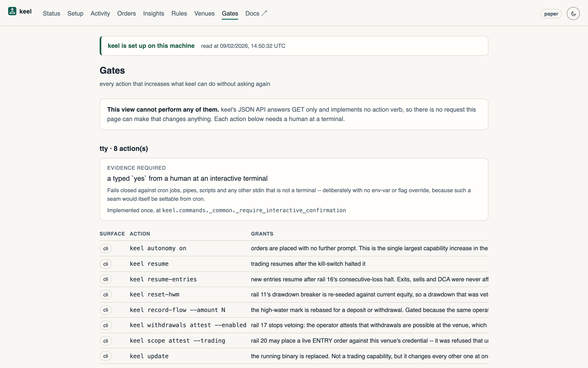Click the paper mode badge

tap(551, 14)
